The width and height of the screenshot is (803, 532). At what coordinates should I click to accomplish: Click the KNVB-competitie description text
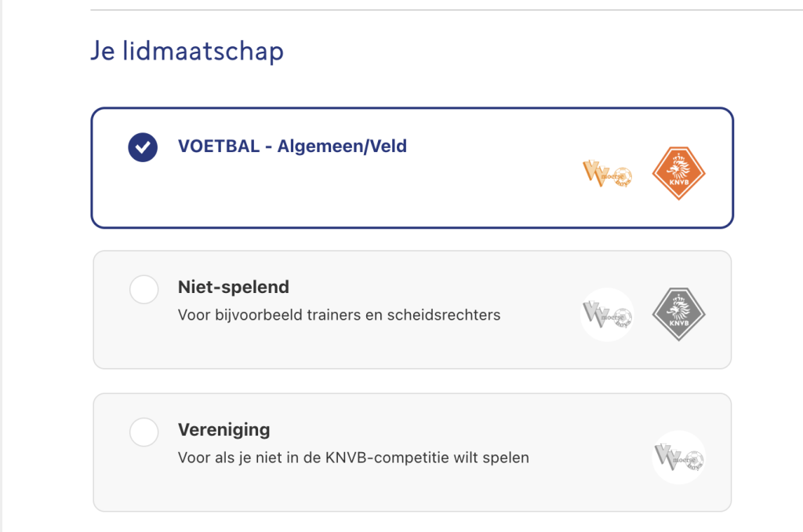coord(353,458)
